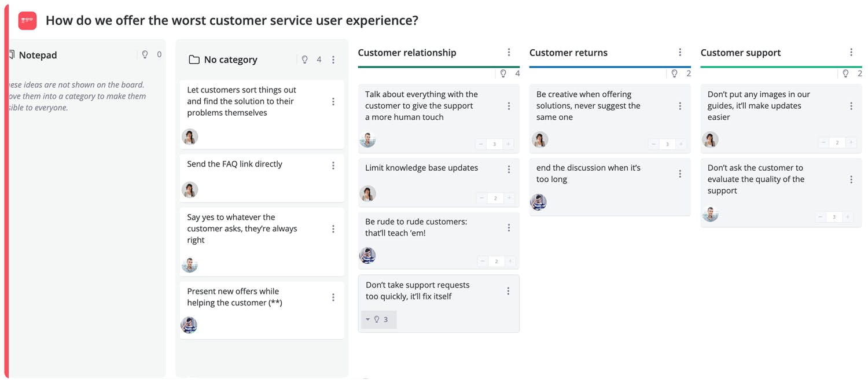The image size is (868, 383).
Task: Increase votes on 'Don't put any images' card
Action: (x=851, y=142)
